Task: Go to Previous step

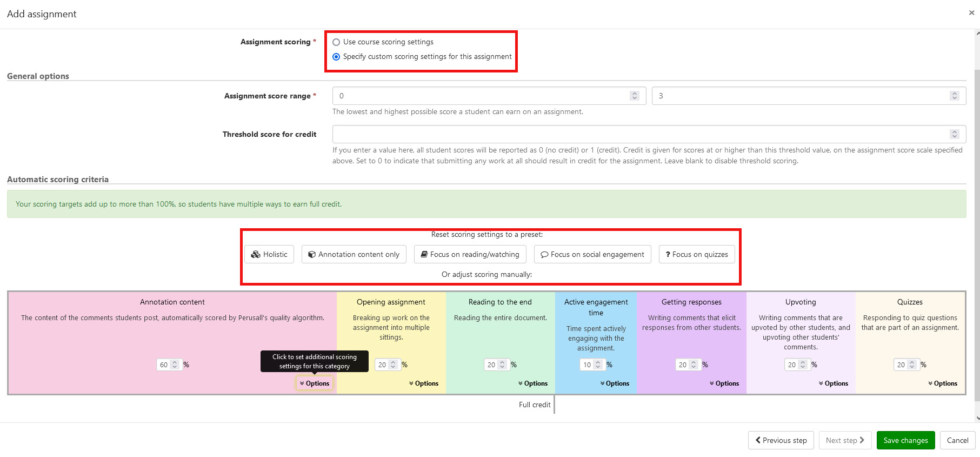Action: tap(781, 440)
